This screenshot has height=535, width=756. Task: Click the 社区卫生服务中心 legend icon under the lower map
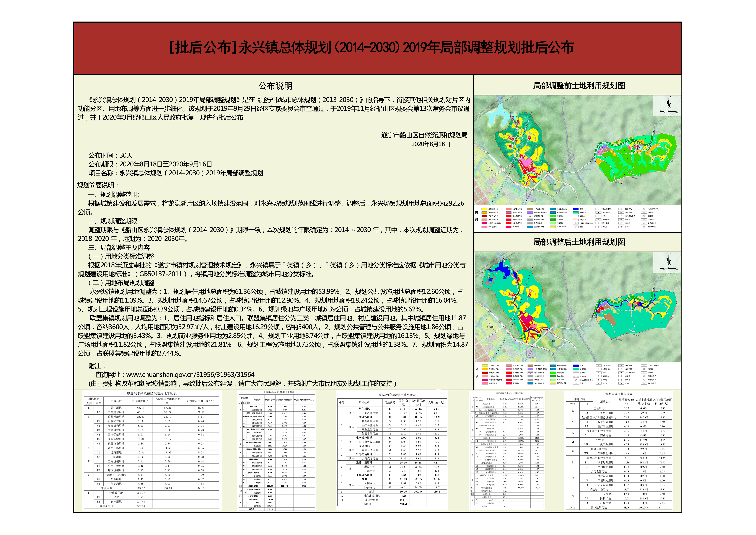coord(576,380)
